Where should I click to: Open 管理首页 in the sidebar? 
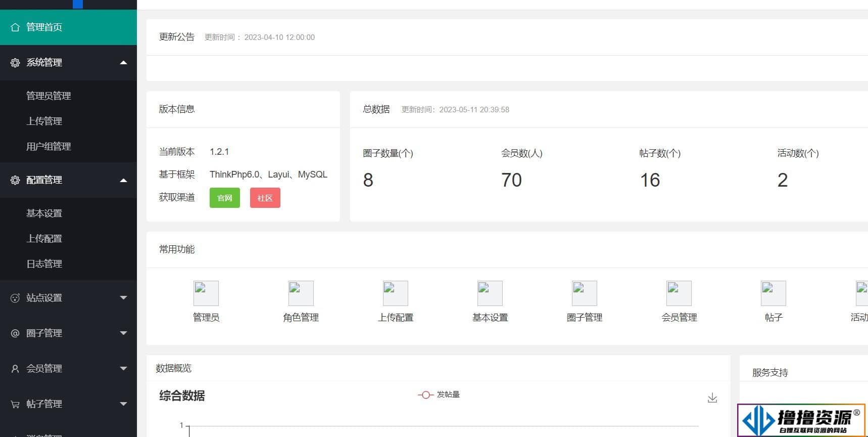68,27
